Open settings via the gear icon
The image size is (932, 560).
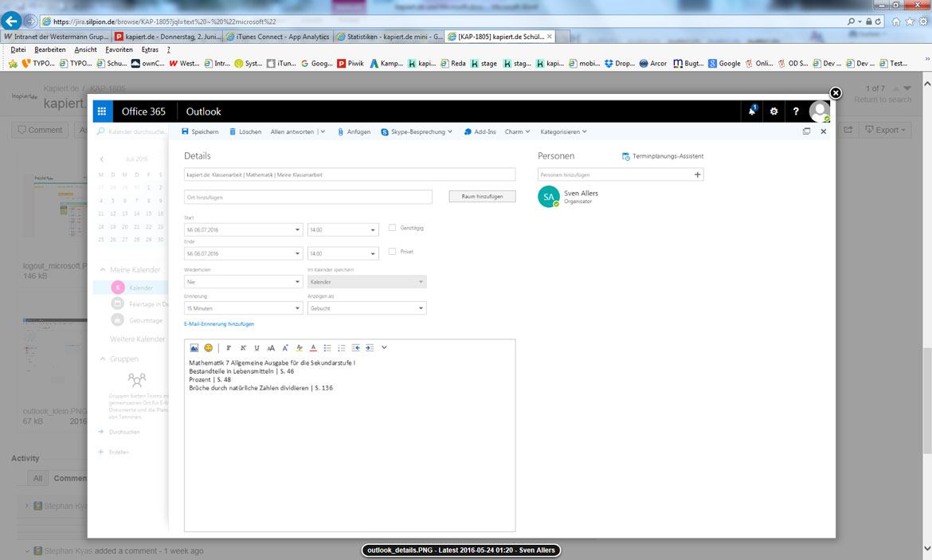click(773, 112)
